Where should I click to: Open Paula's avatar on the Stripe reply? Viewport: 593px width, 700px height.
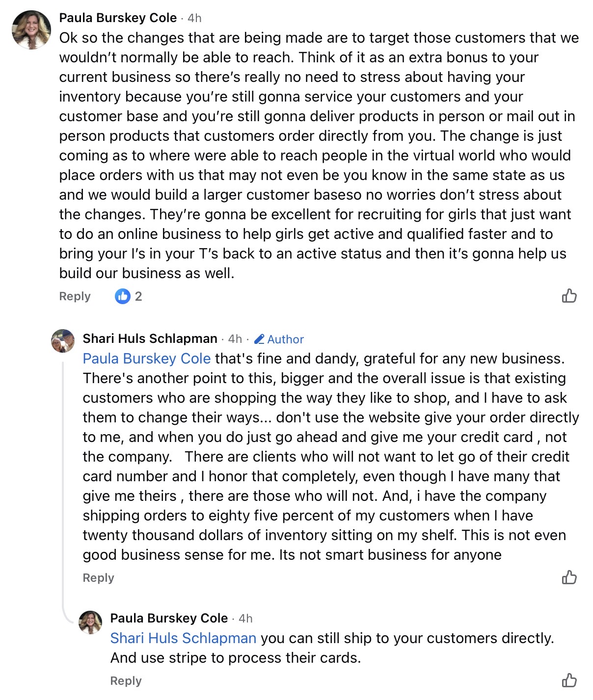click(90, 622)
